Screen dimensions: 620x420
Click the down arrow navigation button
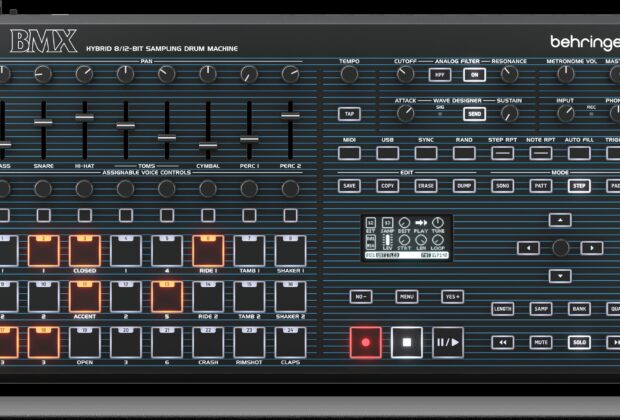560,276
